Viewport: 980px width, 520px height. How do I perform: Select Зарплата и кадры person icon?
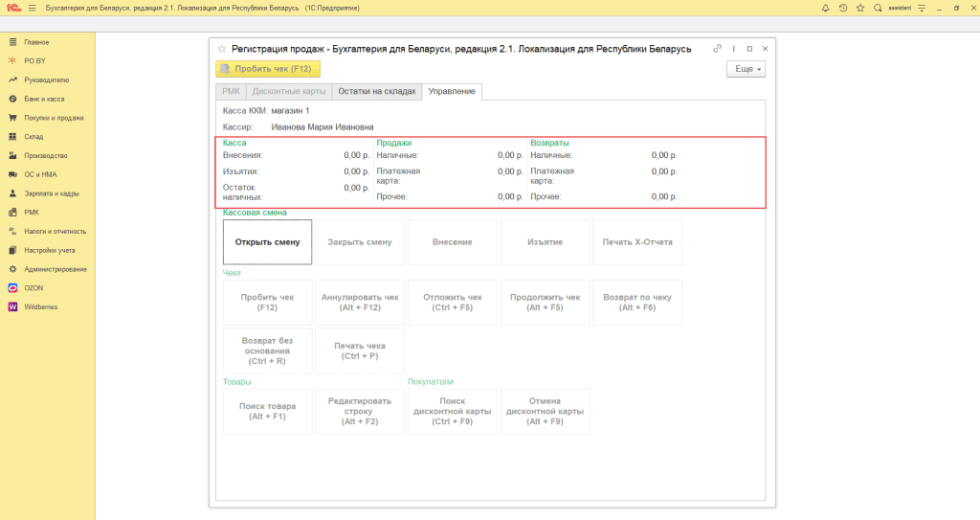point(12,193)
